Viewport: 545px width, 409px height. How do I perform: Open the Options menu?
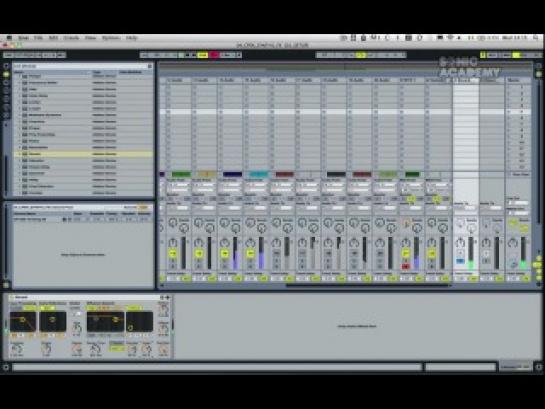(111, 38)
